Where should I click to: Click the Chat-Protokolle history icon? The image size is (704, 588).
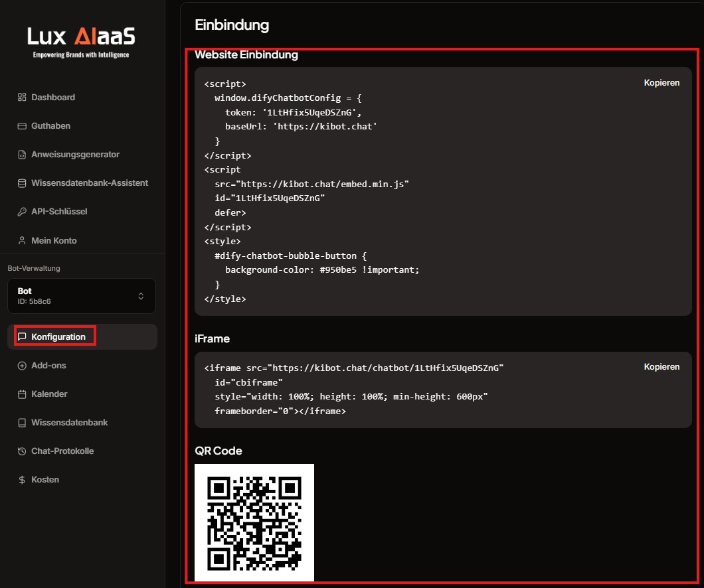point(21,451)
